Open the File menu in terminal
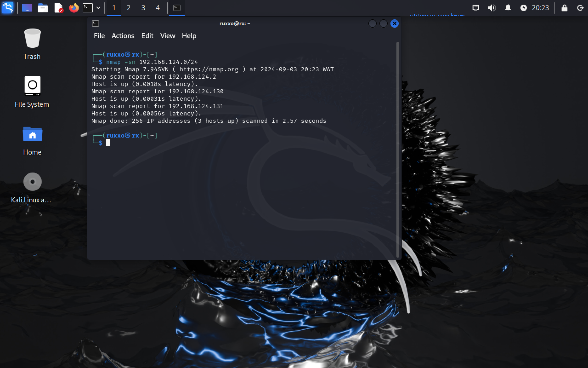588x368 pixels. [x=99, y=36]
